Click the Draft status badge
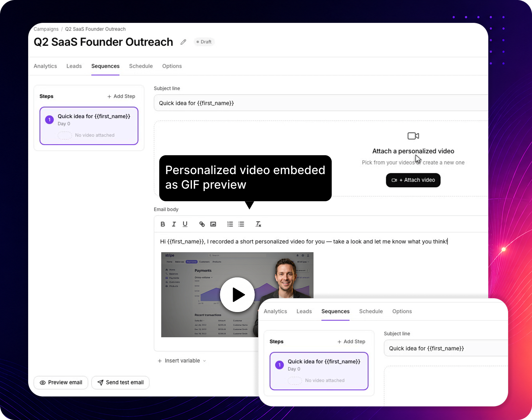 point(204,42)
